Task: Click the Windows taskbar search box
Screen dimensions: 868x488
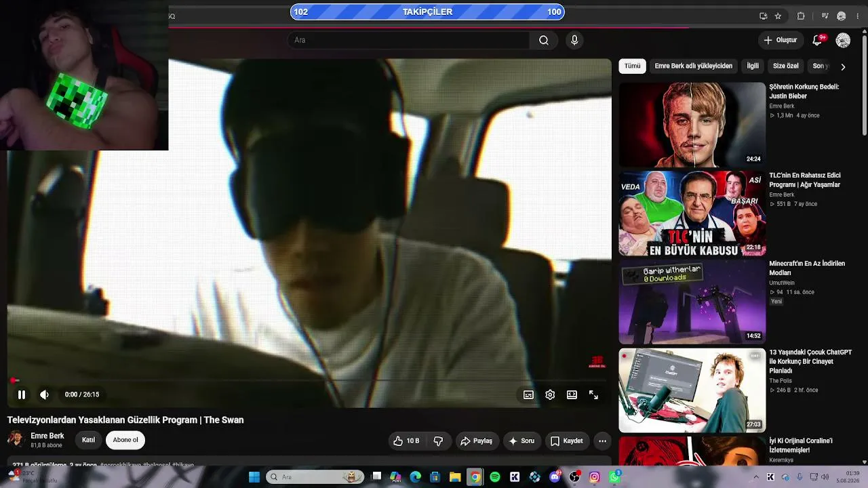Action: point(315,477)
